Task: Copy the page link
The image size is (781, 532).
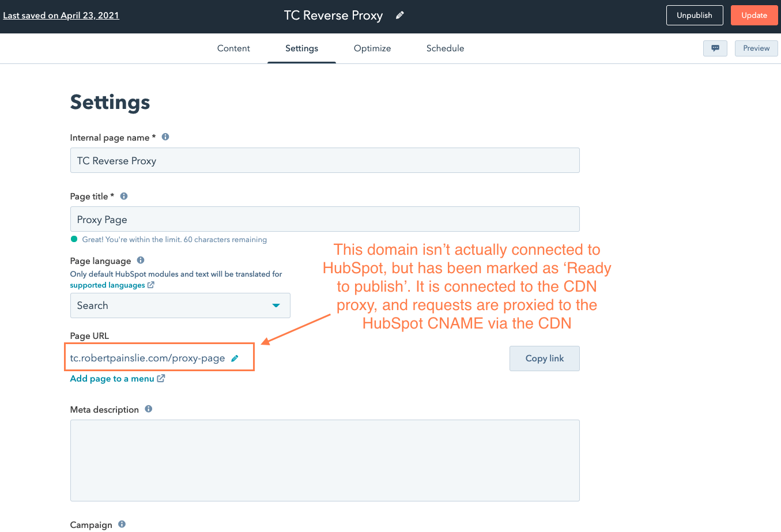Action: pyautogui.click(x=544, y=358)
